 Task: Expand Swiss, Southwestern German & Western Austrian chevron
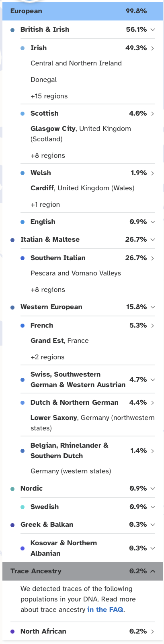pyautogui.click(x=153, y=379)
